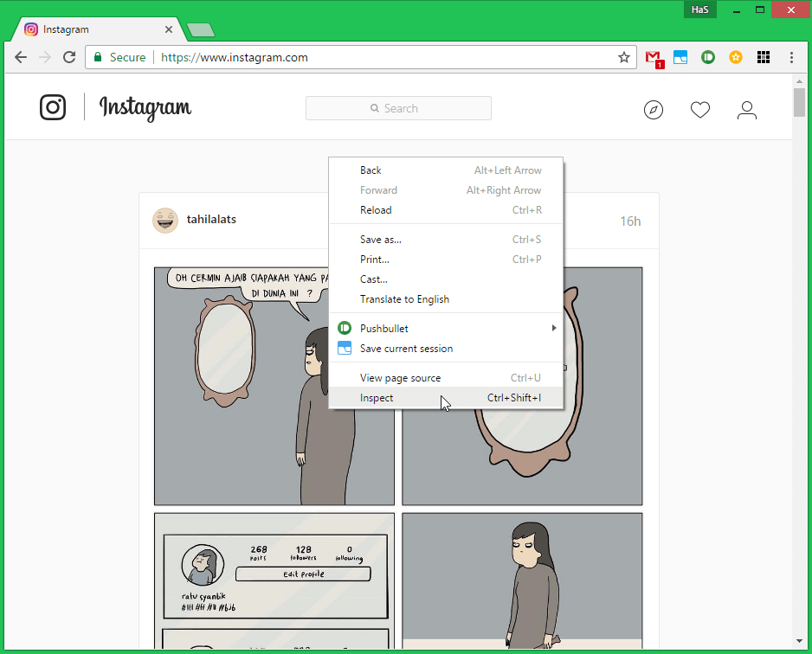812x654 pixels.
Task: Click the browser forward arrow
Action: [46, 57]
